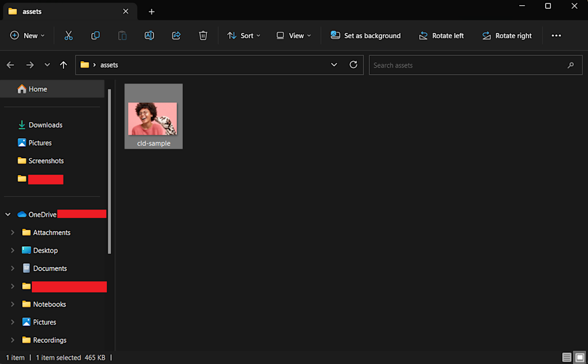This screenshot has height=364, width=588.
Task: Open the Sort dropdown menu
Action: pyautogui.click(x=243, y=36)
